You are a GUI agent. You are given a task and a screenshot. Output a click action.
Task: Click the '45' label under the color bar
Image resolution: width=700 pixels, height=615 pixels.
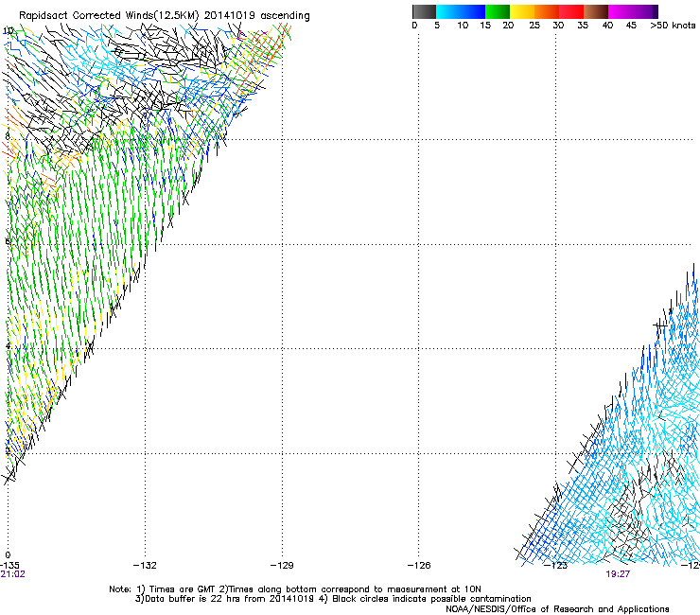(631, 26)
